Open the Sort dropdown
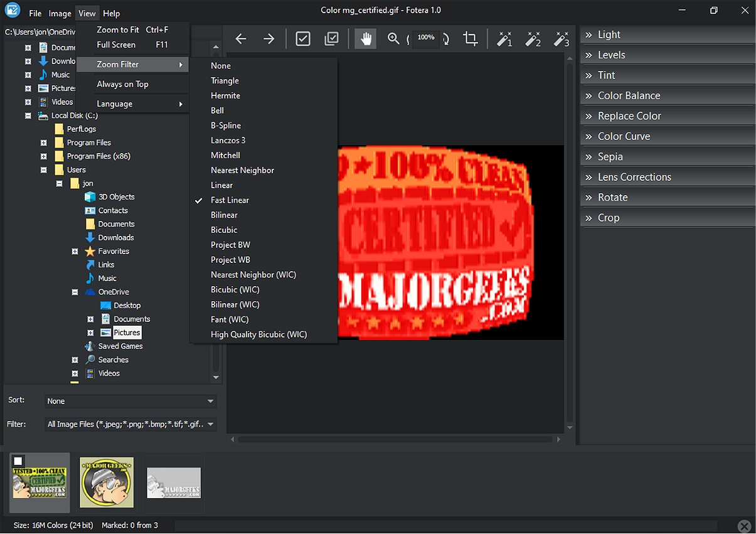The width and height of the screenshot is (756, 534). click(130, 401)
